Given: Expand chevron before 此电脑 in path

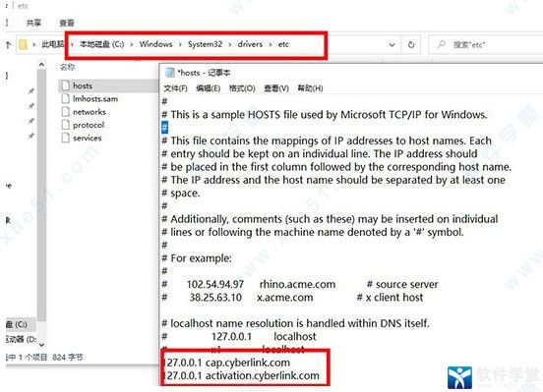Looking at the screenshot, I should pyautogui.click(x=33, y=44).
